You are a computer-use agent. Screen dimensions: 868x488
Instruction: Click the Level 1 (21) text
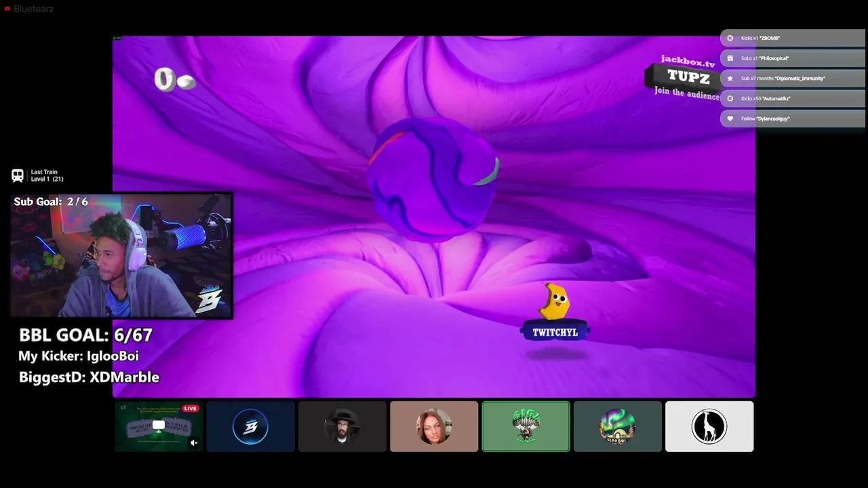click(x=47, y=179)
